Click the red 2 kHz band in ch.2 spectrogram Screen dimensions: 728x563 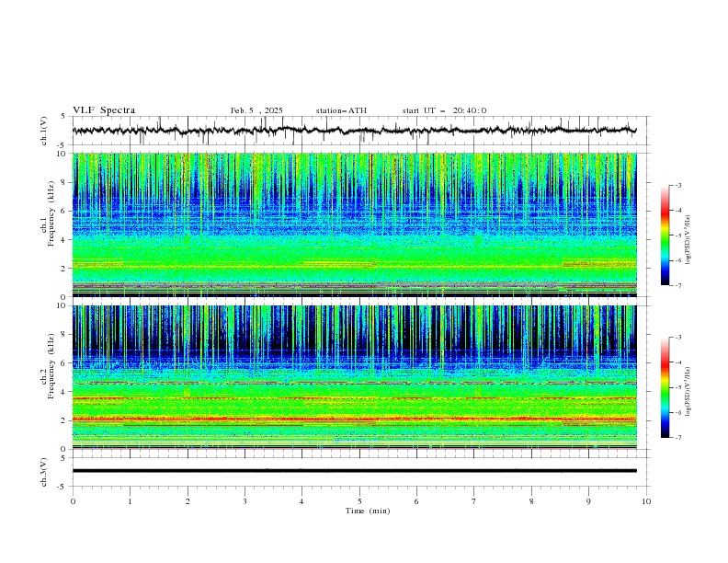coord(354,419)
